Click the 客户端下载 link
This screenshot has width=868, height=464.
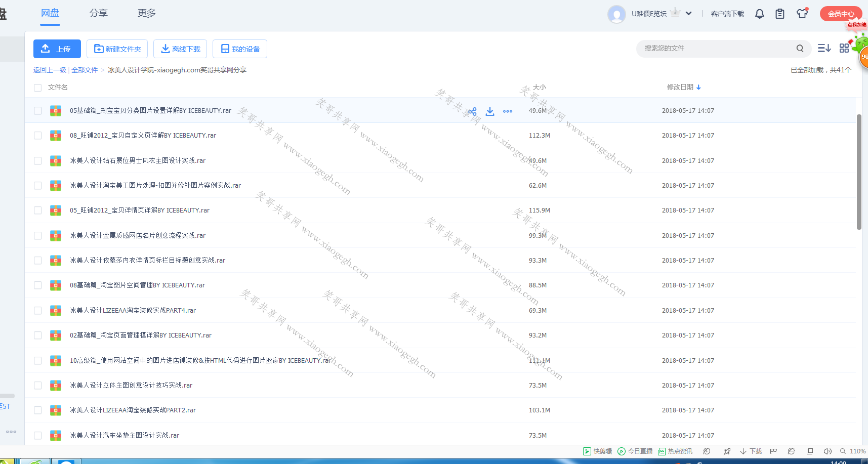pyautogui.click(x=727, y=14)
